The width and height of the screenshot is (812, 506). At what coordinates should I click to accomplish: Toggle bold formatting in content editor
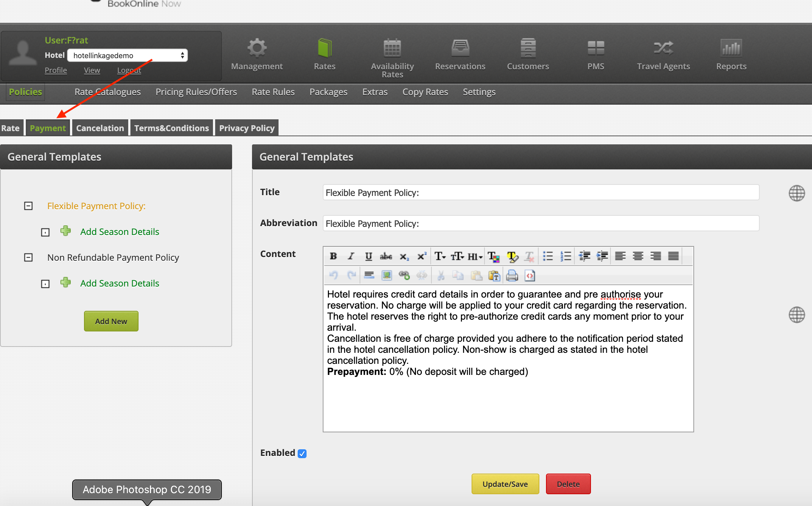pos(333,256)
